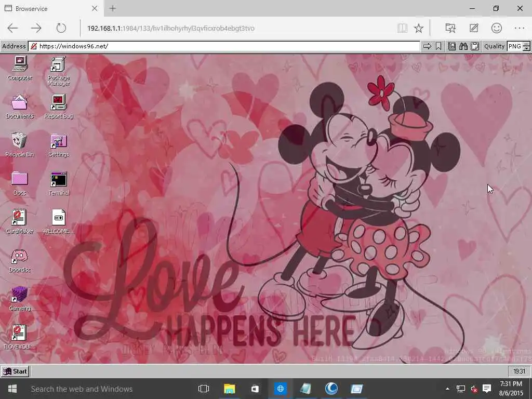Show hidden tray icons chevron
The image size is (532, 399).
coord(447,389)
